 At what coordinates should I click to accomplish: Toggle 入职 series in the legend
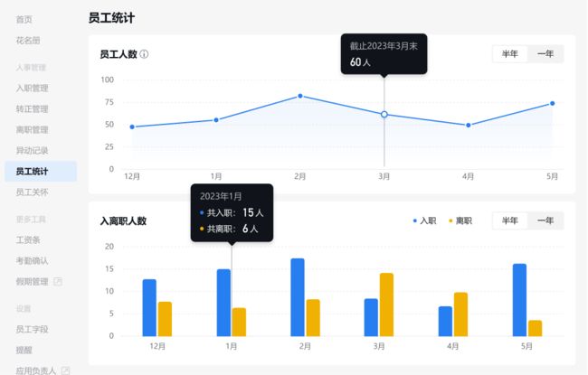[x=424, y=220]
